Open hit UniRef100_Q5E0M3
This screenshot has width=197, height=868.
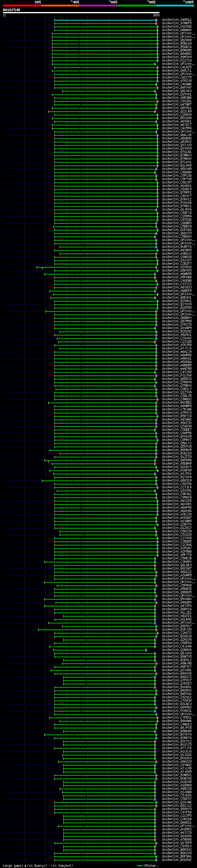tap(176, 271)
